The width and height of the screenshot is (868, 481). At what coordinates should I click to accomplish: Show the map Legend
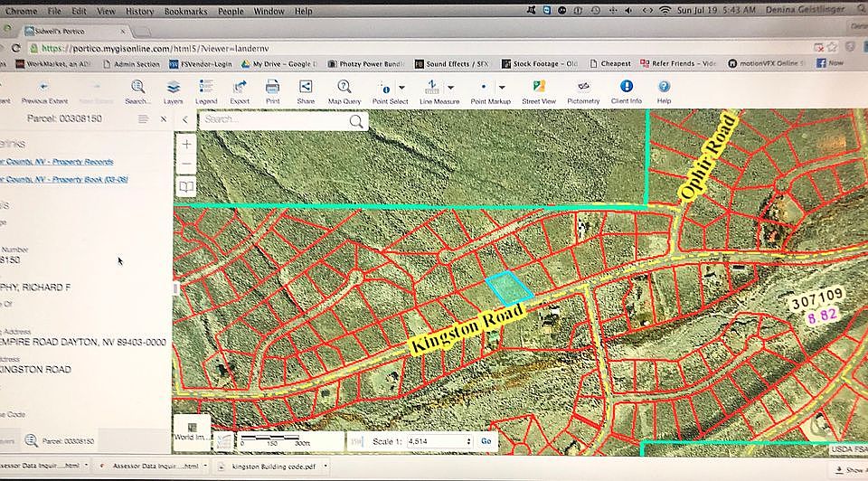[x=206, y=88]
